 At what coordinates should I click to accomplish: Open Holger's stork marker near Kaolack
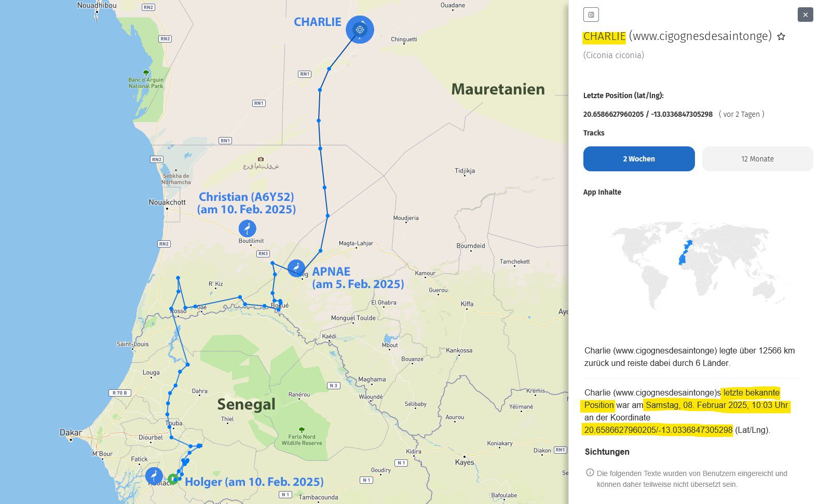(154, 476)
